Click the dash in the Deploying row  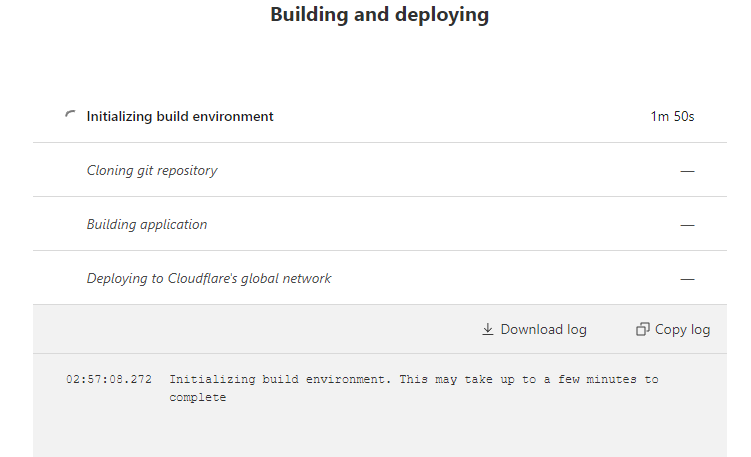click(x=687, y=279)
